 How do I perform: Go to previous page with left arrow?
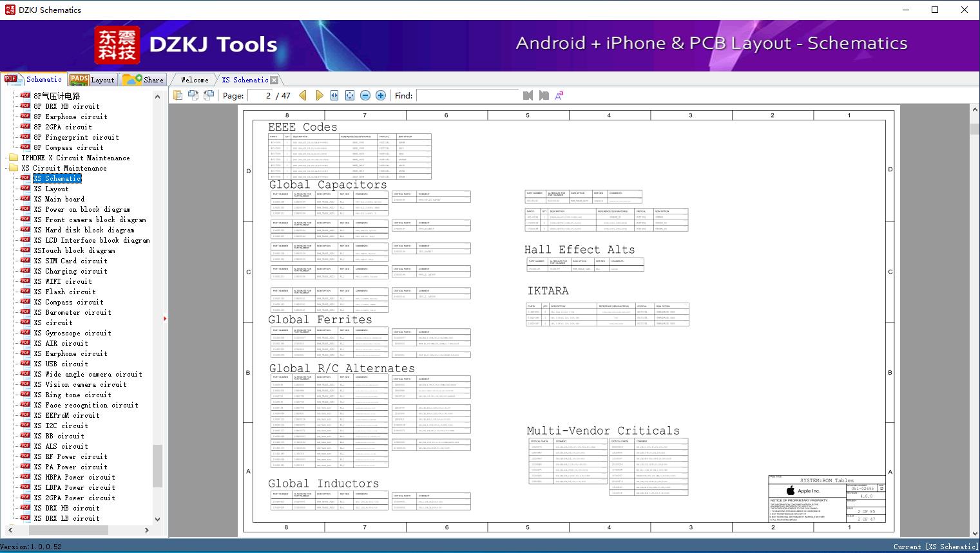point(303,95)
